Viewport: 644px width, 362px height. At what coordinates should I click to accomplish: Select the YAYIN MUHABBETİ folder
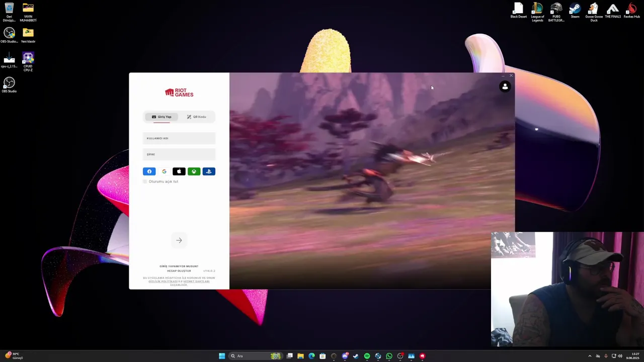pos(28,13)
